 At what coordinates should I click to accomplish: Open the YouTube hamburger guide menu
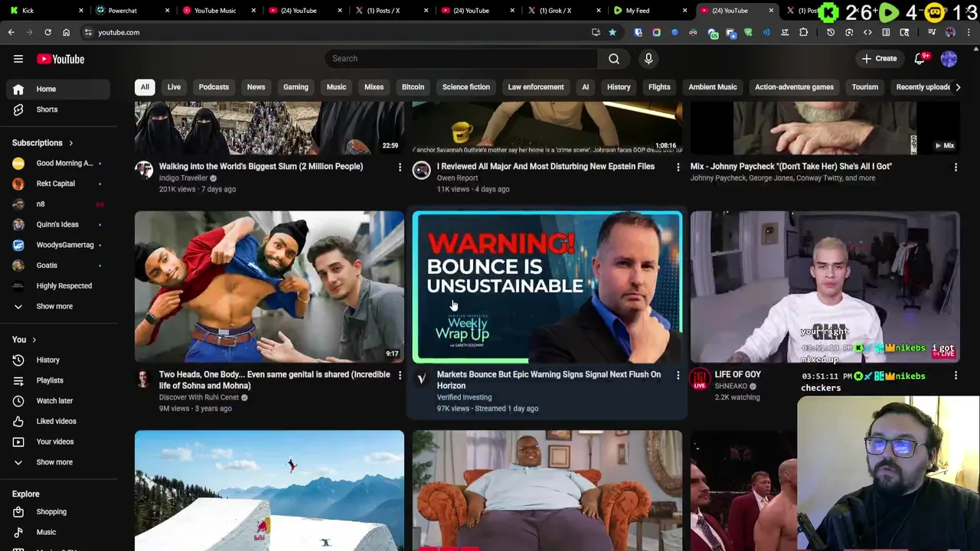click(x=18, y=59)
